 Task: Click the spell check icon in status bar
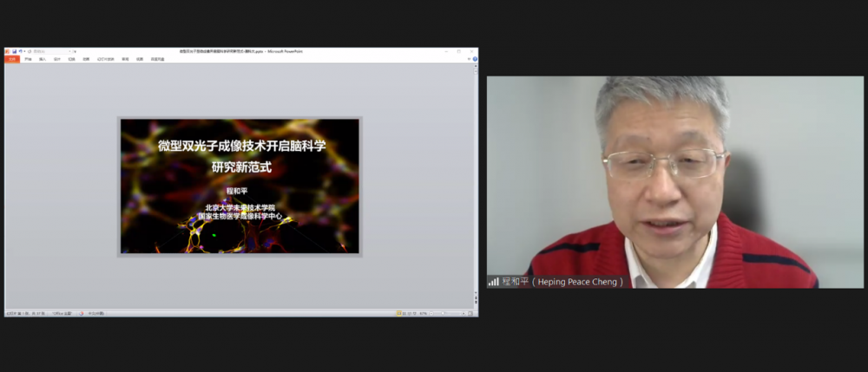pyautogui.click(x=80, y=313)
